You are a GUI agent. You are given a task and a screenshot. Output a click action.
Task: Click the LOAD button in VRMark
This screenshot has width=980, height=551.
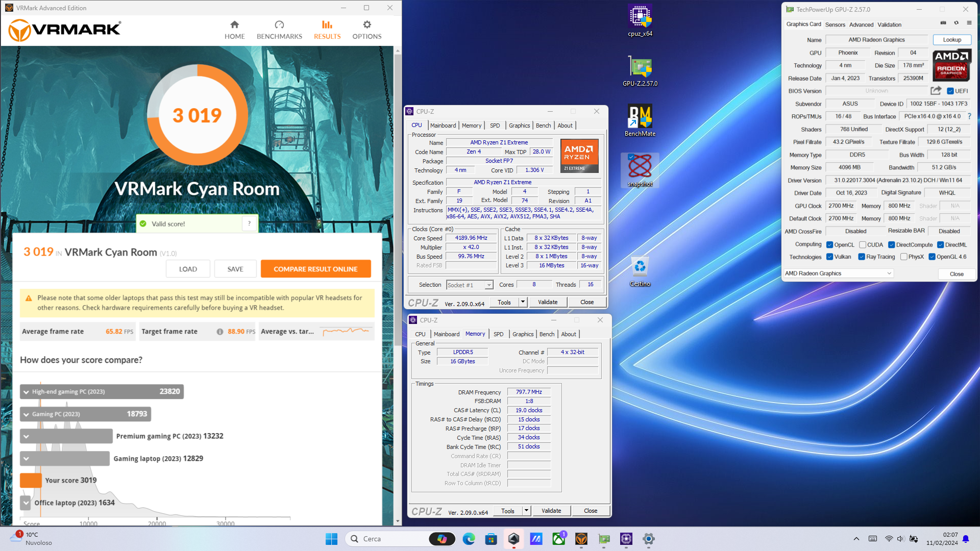[x=188, y=269]
